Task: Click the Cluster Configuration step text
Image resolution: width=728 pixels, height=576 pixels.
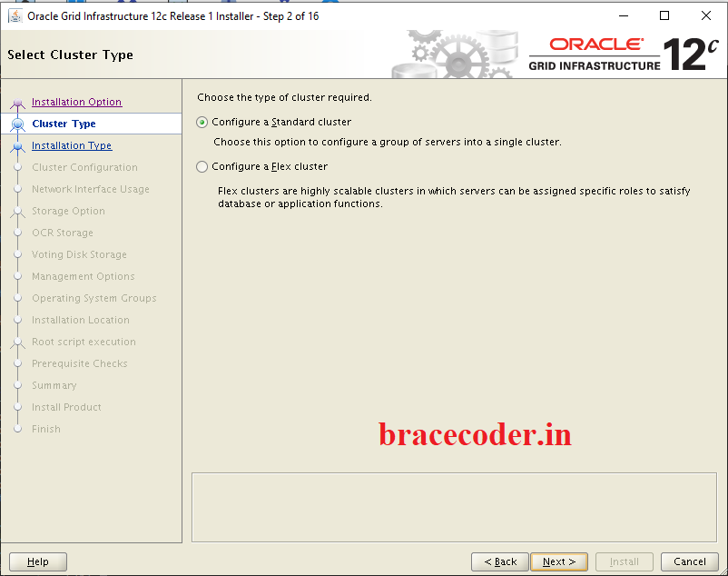Action: [x=84, y=167]
